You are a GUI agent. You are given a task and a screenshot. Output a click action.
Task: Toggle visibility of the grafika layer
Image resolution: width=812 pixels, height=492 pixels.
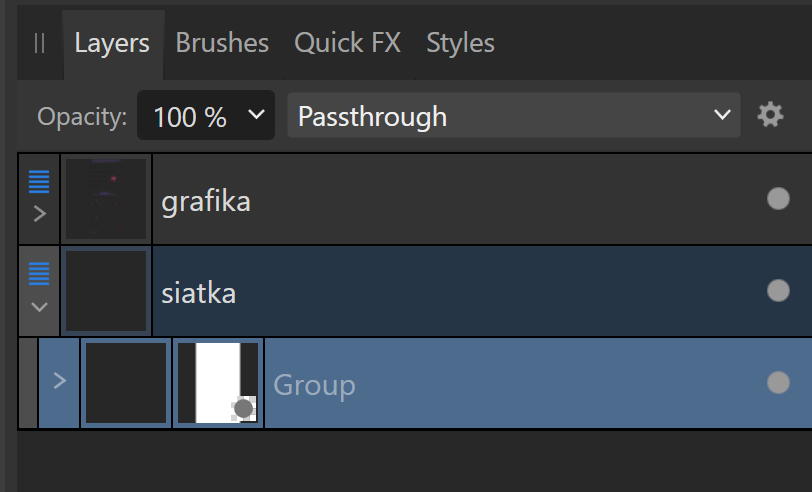[778, 199]
